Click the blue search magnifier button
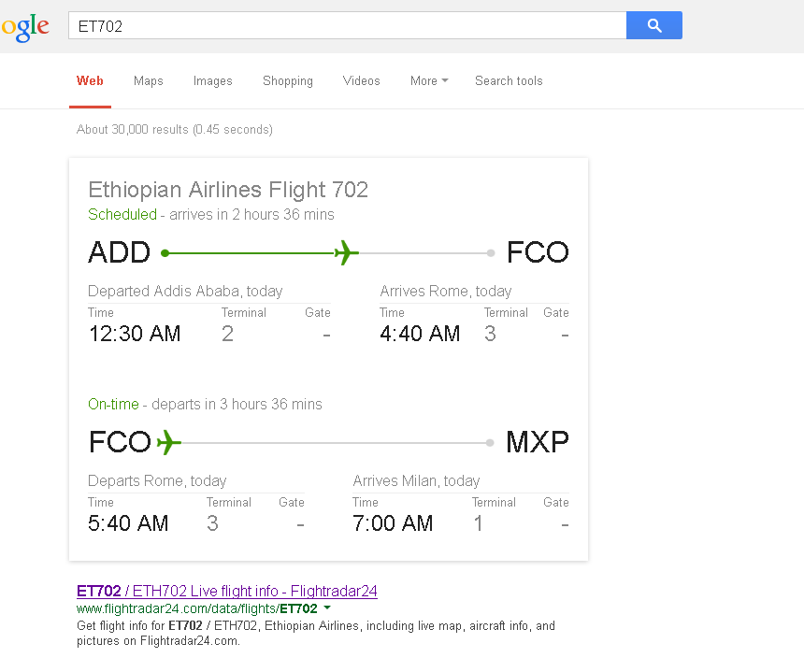This screenshot has height=672, width=804. point(653,26)
